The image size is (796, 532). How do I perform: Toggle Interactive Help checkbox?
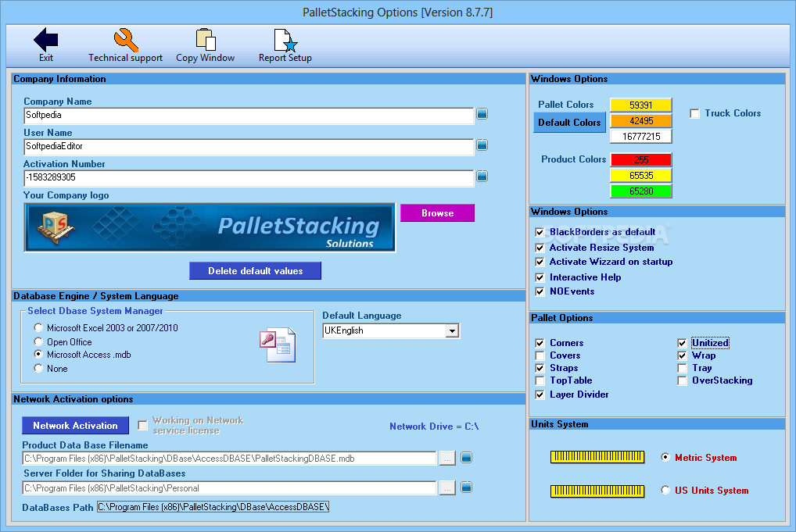pyautogui.click(x=540, y=277)
